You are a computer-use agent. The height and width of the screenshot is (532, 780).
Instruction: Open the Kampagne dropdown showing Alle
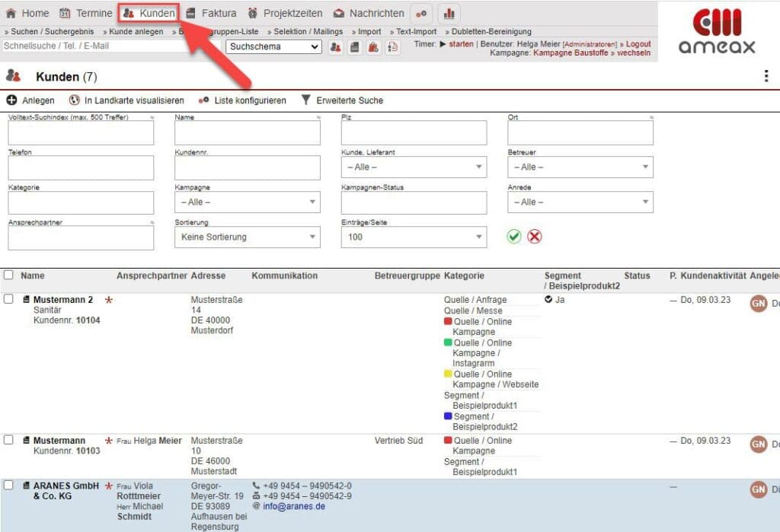click(247, 202)
